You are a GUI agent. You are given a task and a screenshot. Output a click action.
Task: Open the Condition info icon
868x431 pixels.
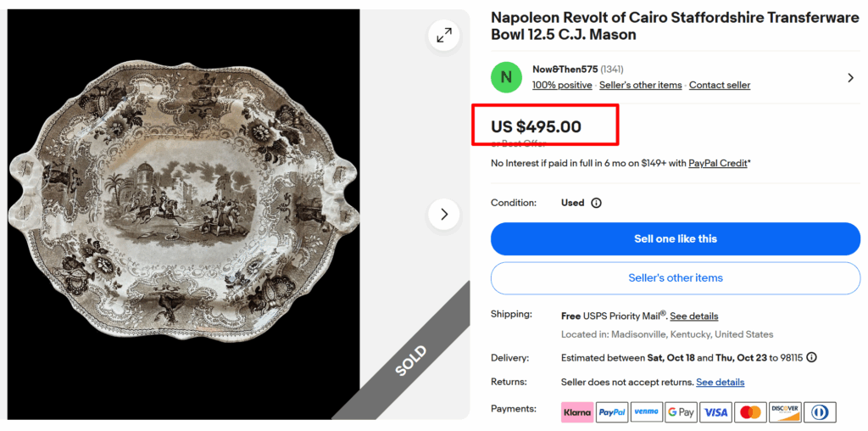(596, 204)
